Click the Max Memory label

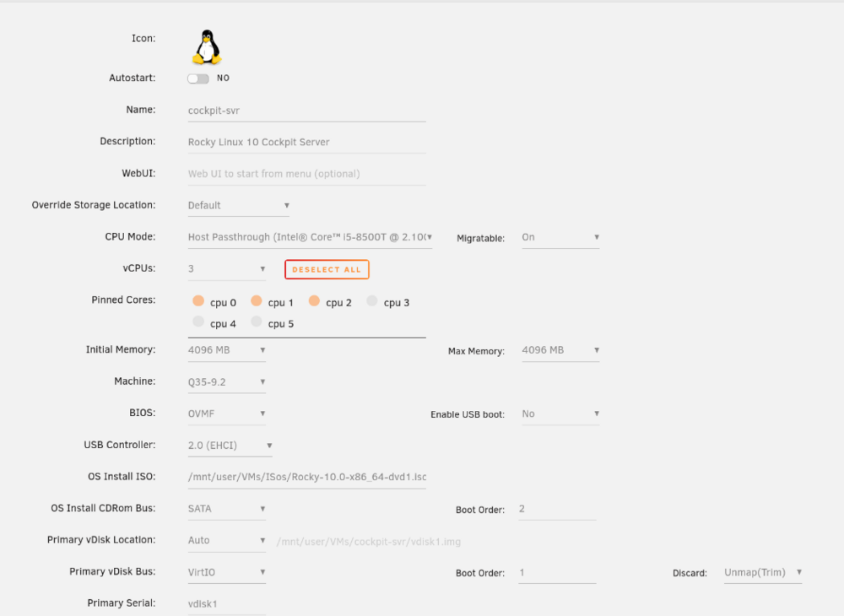(x=476, y=351)
